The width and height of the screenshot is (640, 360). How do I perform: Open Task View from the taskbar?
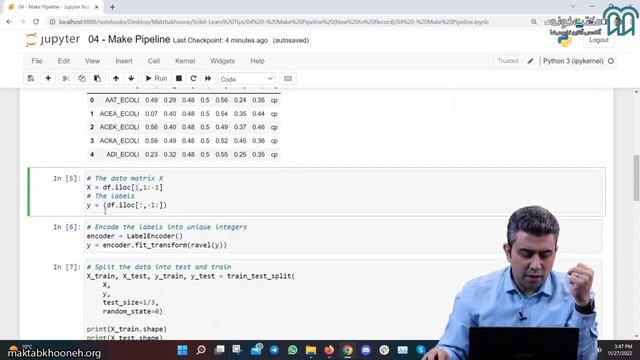click(219, 350)
